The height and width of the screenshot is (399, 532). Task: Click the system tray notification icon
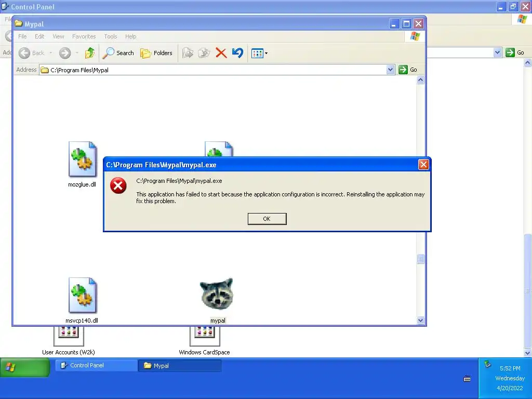pos(487,364)
